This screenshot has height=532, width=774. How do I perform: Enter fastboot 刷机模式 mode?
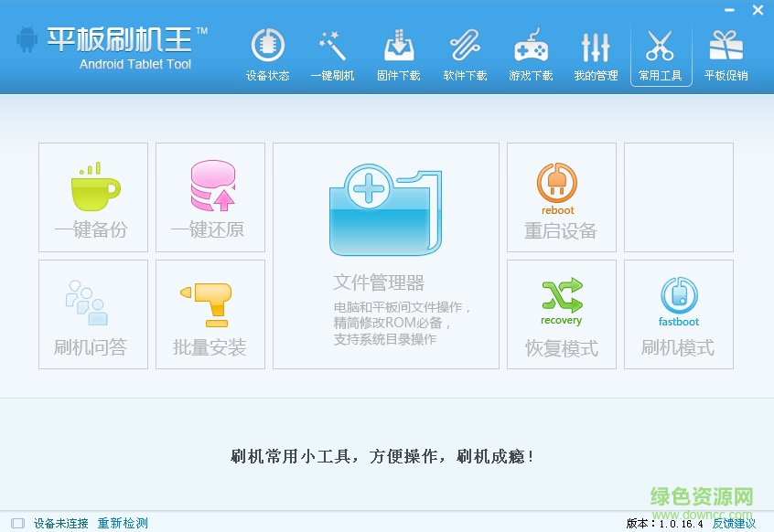pyautogui.click(x=678, y=314)
